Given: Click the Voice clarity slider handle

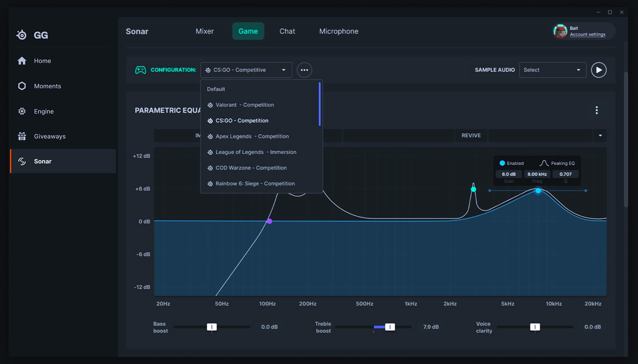Looking at the screenshot, I should [x=535, y=327].
